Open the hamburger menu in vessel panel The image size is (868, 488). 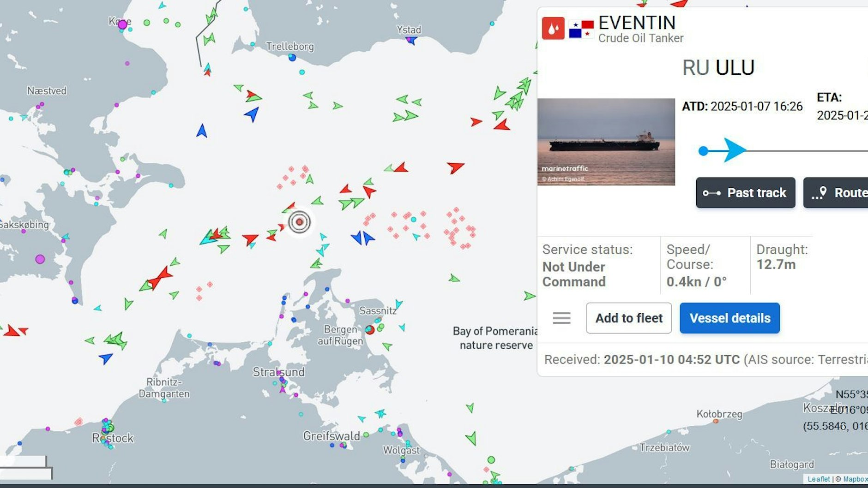[x=561, y=318]
